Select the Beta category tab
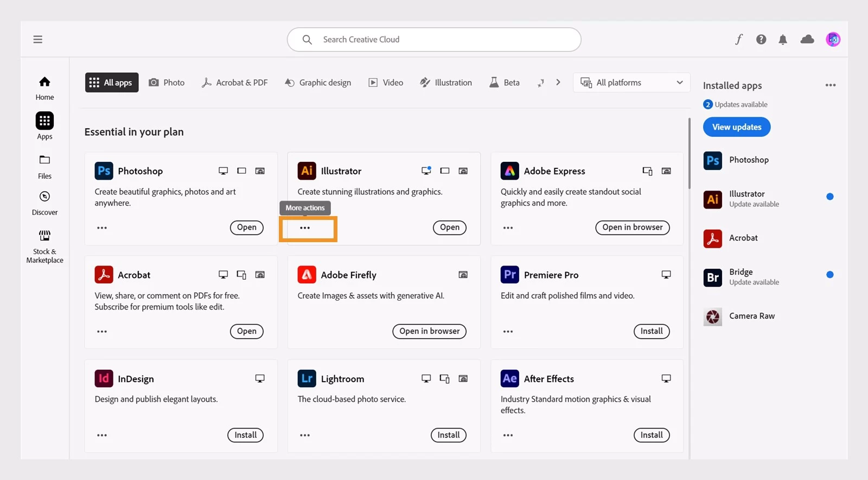 pos(505,83)
